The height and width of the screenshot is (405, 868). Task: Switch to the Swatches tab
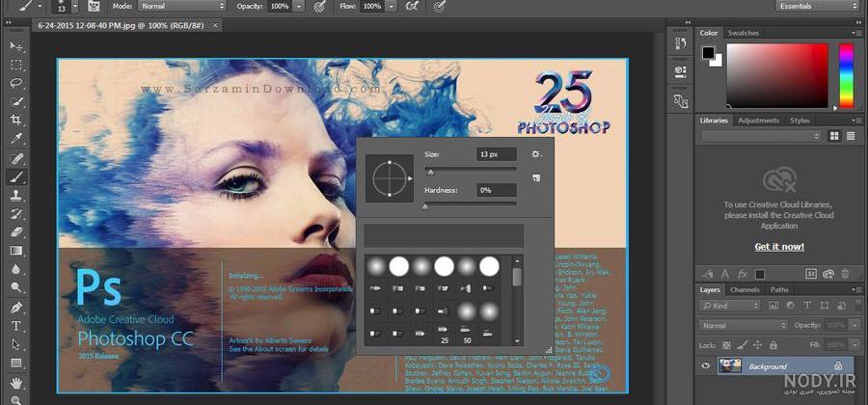tap(743, 33)
